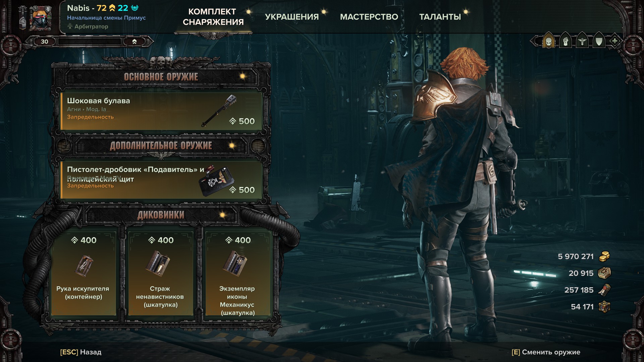
Task: Select the Страж ненавистников curio slot
Action: tap(160, 274)
